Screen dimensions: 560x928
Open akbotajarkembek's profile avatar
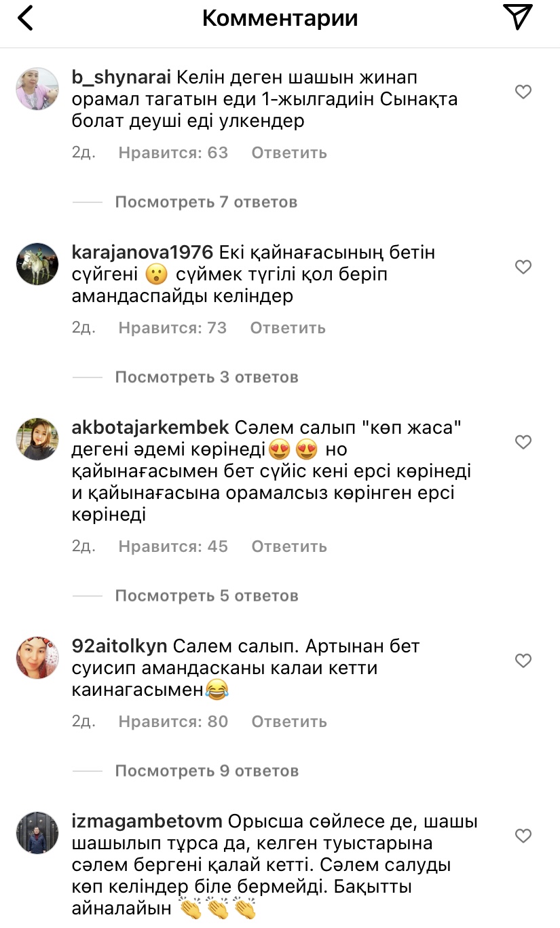click(37, 439)
